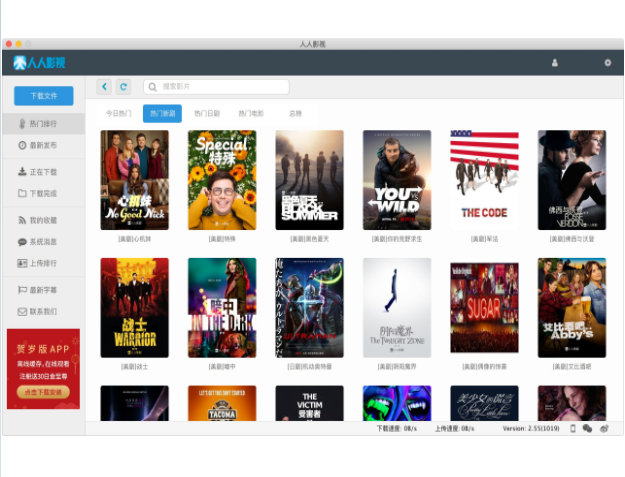Screen dimensions: 625x477
Task: Open the Black Summer poster
Action: pyautogui.click(x=309, y=180)
